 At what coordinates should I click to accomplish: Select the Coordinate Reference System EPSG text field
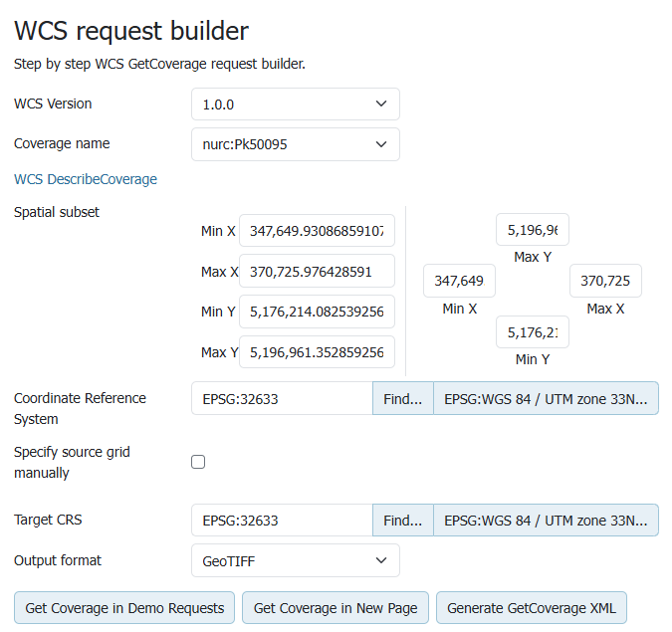(x=282, y=398)
